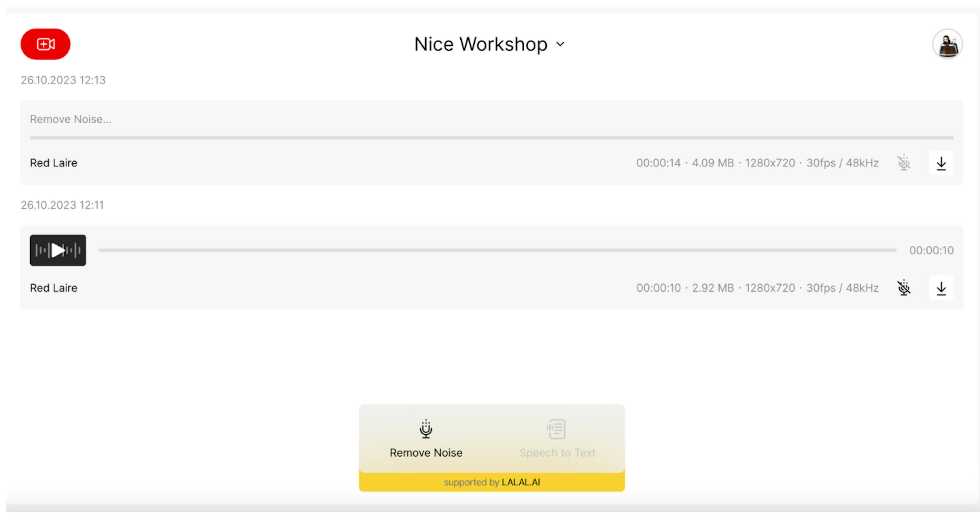Open the LALAL.AI supported-by link
The width and height of the screenshot is (980, 514).
tap(521, 482)
